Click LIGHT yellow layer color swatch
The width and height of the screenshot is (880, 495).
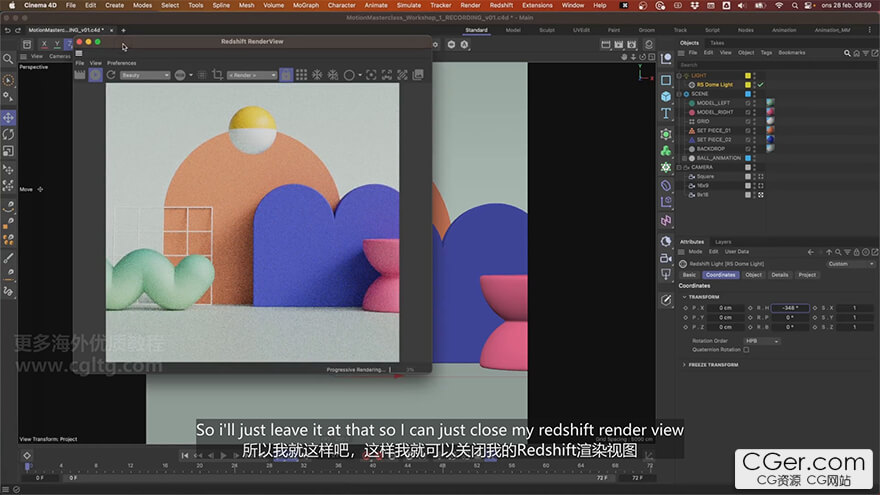[748, 76]
